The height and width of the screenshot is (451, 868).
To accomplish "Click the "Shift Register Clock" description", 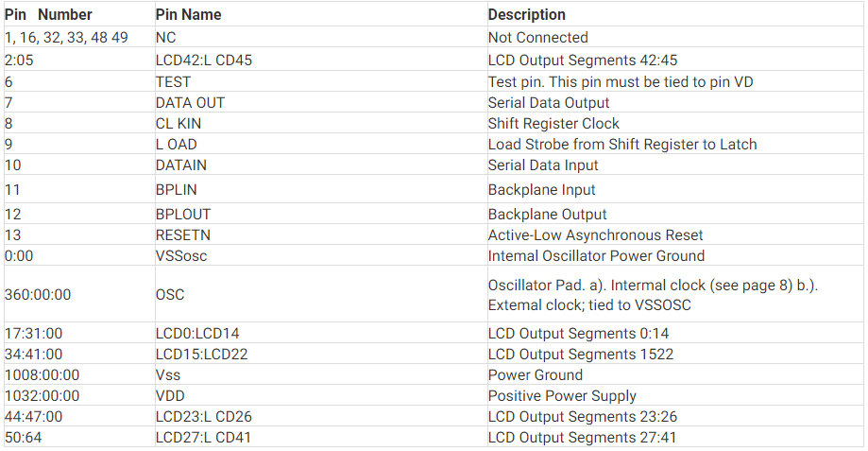I will pos(553,124).
